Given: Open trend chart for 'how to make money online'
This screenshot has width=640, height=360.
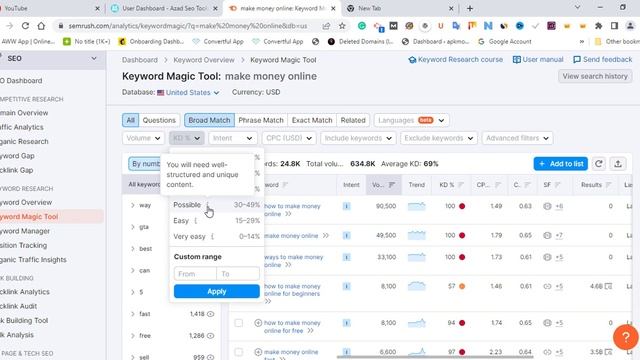Looking at the screenshot, I should [x=417, y=206].
